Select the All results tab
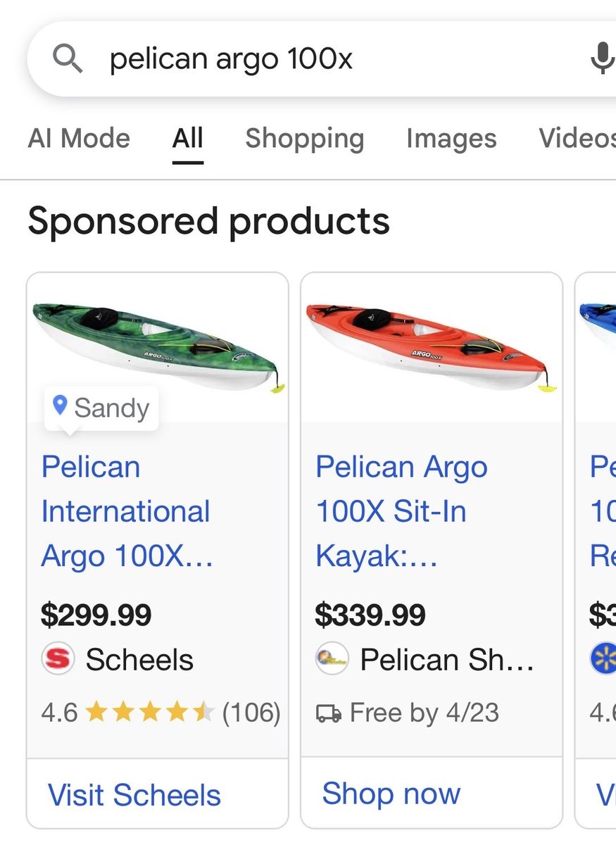This screenshot has height=845, width=616. pyautogui.click(x=187, y=138)
